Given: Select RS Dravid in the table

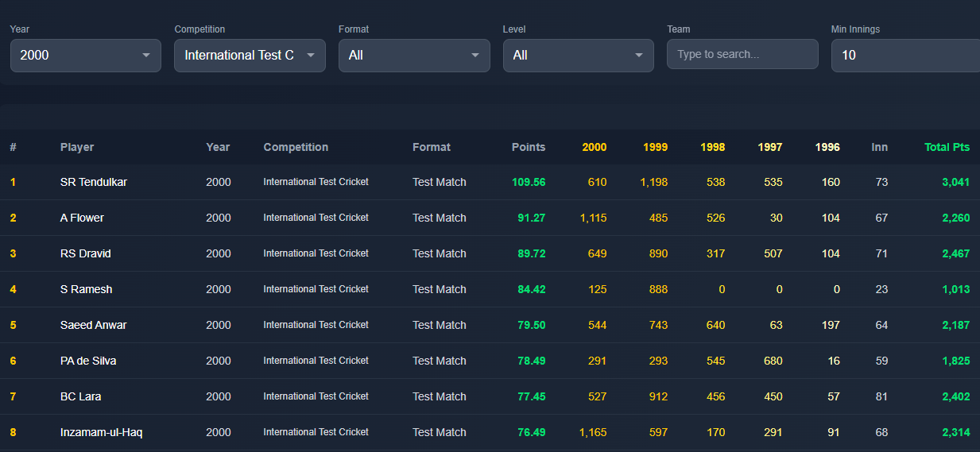Looking at the screenshot, I should tap(86, 253).
